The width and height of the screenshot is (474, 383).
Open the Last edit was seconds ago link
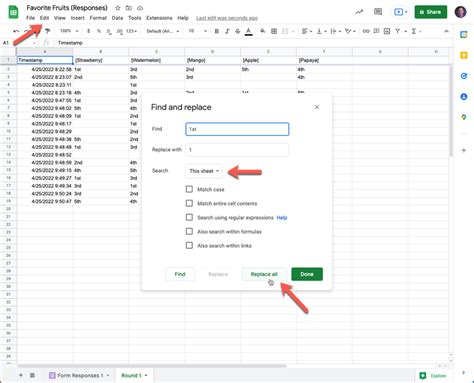(227, 18)
